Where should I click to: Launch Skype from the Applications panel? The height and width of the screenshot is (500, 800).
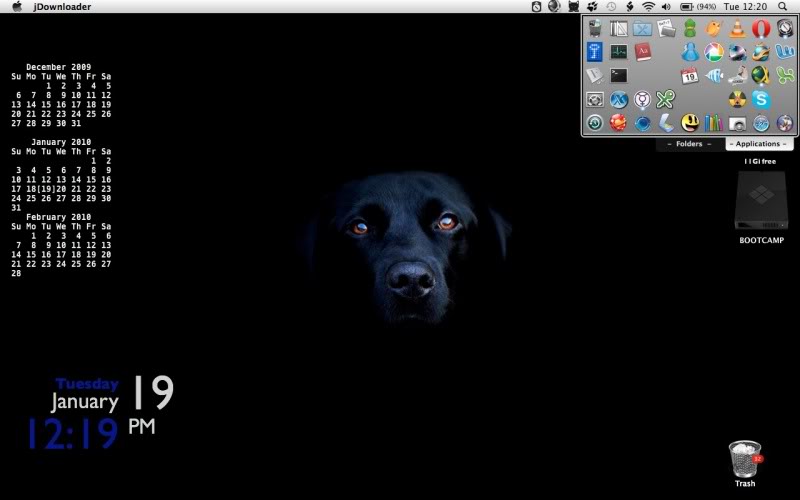tap(761, 99)
